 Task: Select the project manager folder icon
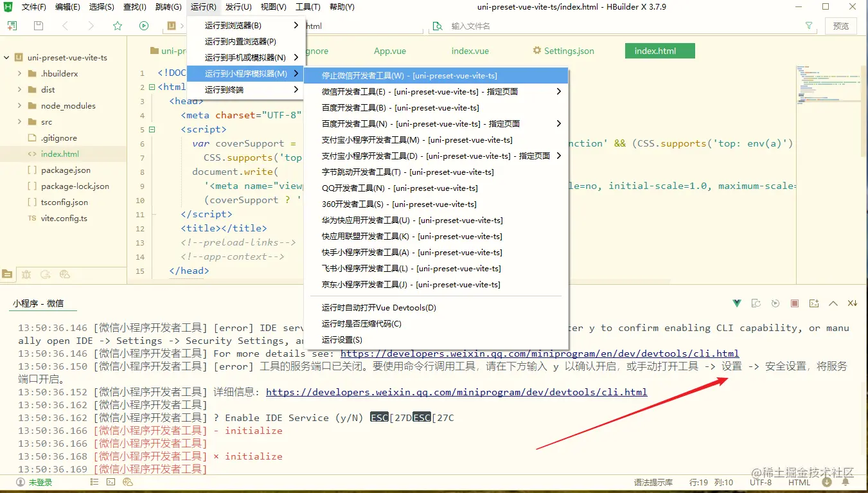[x=7, y=274]
